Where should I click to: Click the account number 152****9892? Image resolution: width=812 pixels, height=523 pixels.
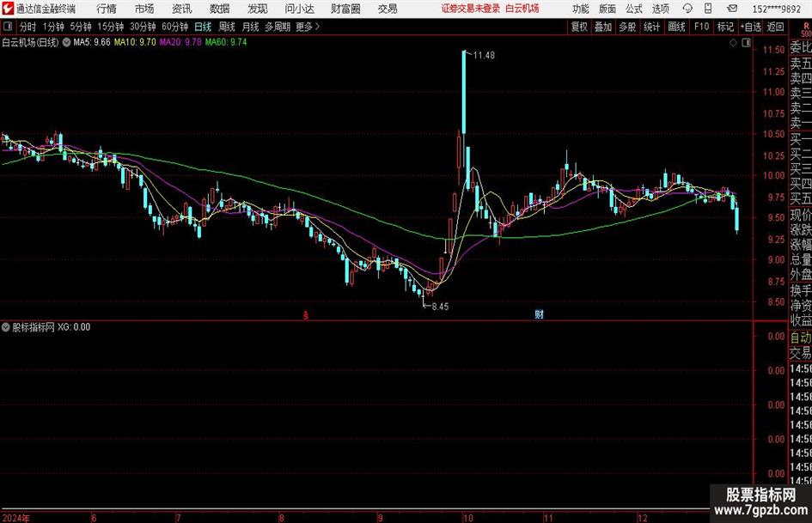click(777, 9)
